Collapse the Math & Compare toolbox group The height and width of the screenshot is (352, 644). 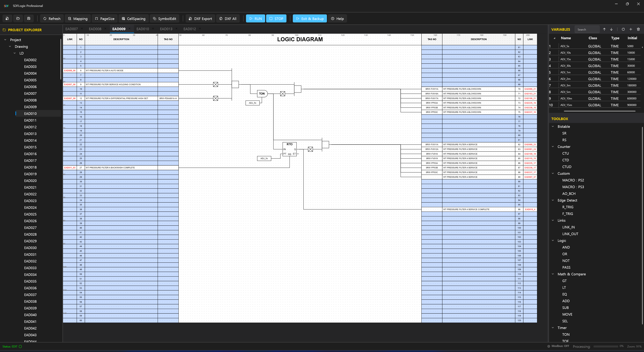[553, 274]
